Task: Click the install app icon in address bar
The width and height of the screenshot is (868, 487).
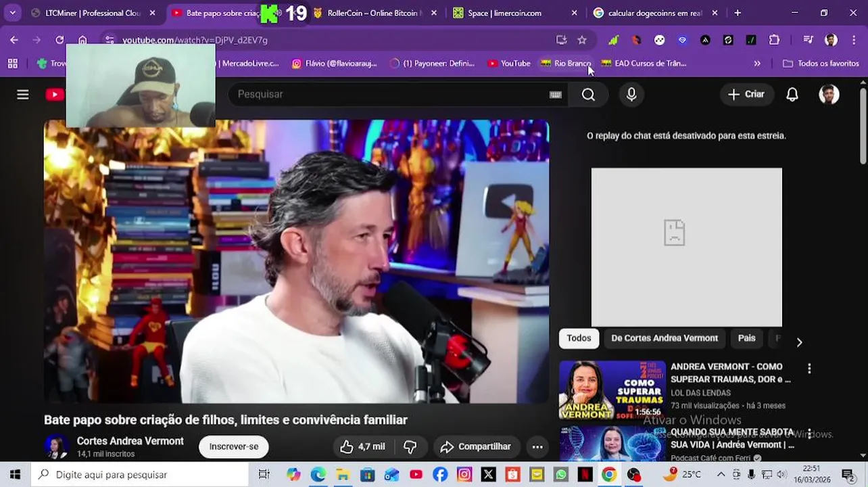Action: click(561, 40)
